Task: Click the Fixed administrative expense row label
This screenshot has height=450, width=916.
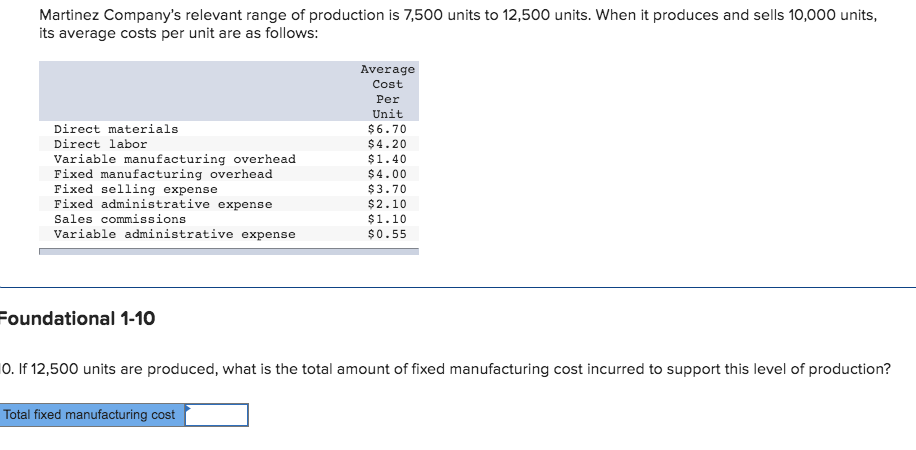Action: tap(162, 204)
